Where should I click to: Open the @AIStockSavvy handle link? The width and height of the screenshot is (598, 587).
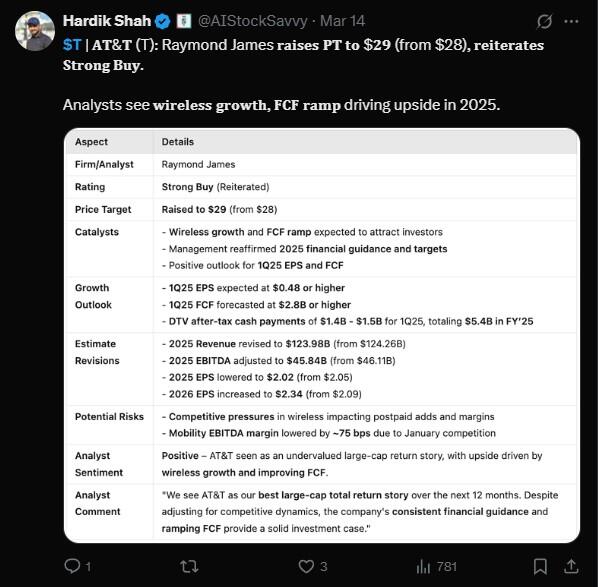tap(252, 21)
